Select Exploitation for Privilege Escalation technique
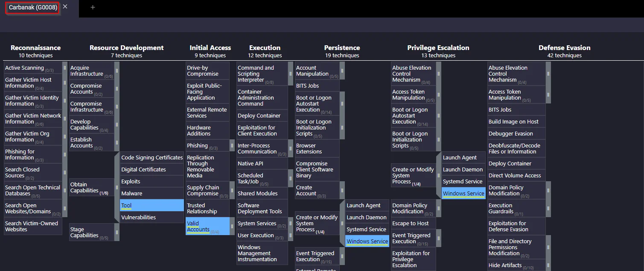This screenshot has width=644, height=271. (414, 259)
